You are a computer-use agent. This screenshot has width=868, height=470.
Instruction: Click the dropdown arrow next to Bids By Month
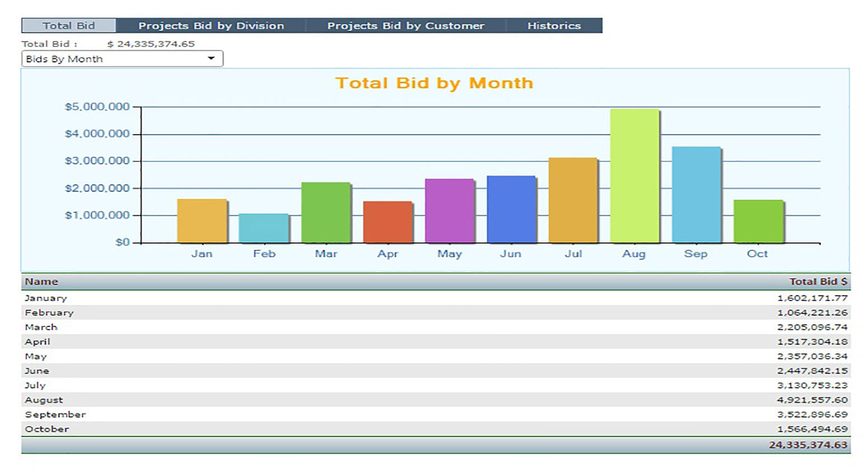211,59
